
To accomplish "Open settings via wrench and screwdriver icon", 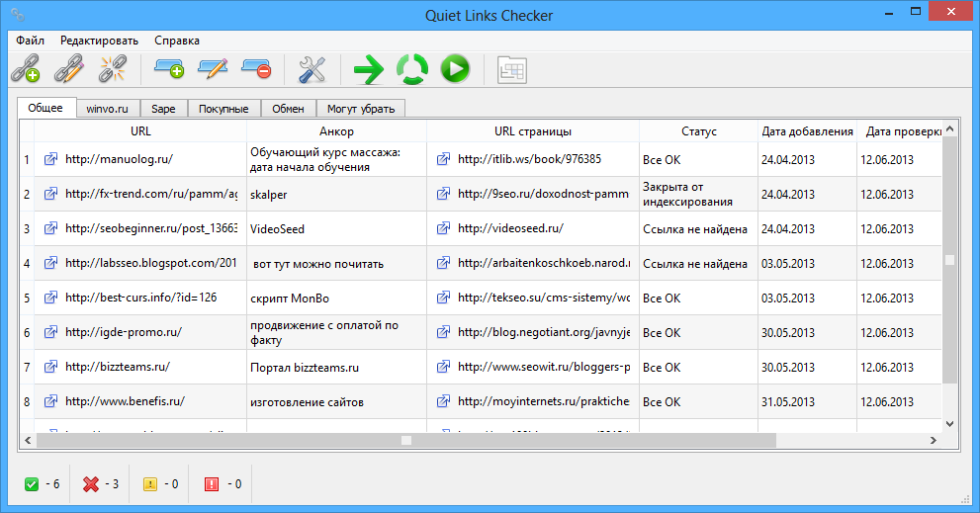I will pos(312,69).
